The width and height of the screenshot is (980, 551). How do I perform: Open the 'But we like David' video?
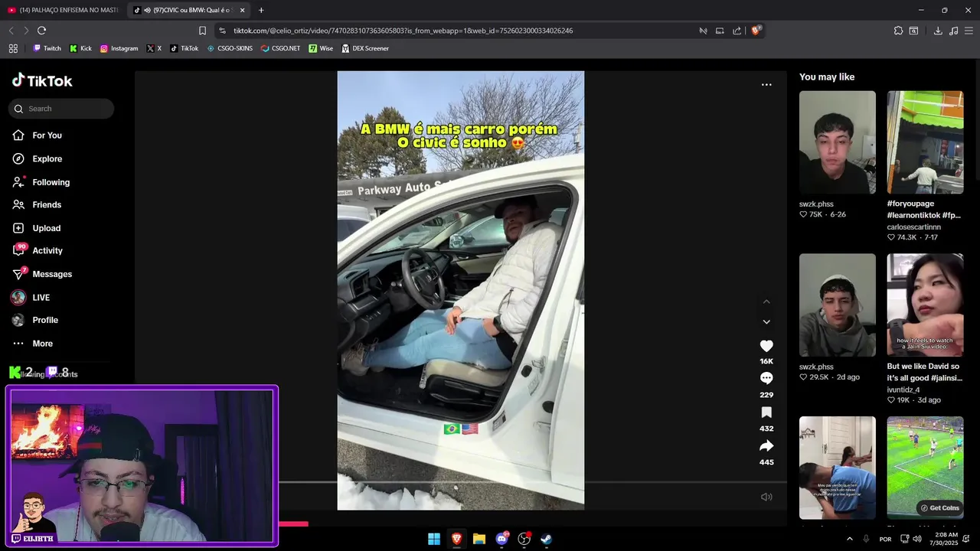coord(925,305)
